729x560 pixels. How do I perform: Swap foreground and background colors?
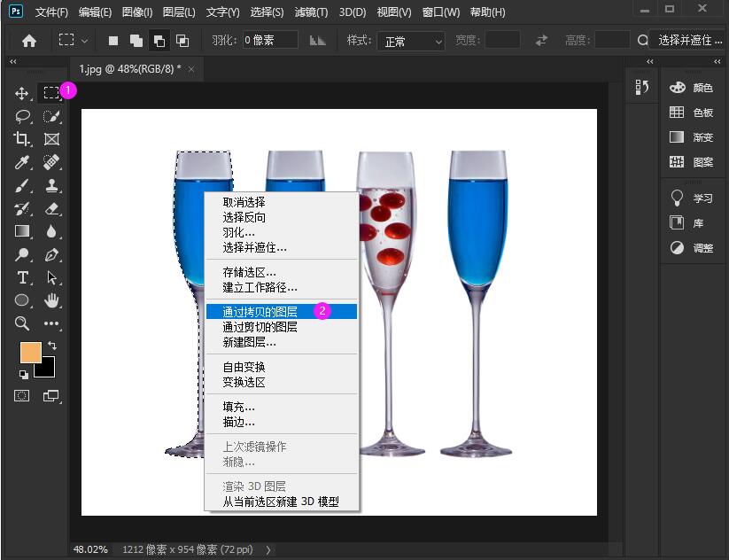pos(52,346)
